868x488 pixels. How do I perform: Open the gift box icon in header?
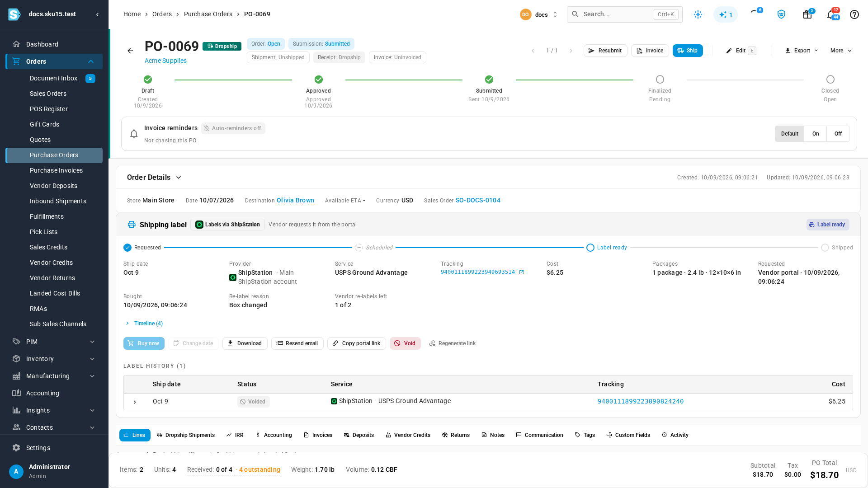807,14
